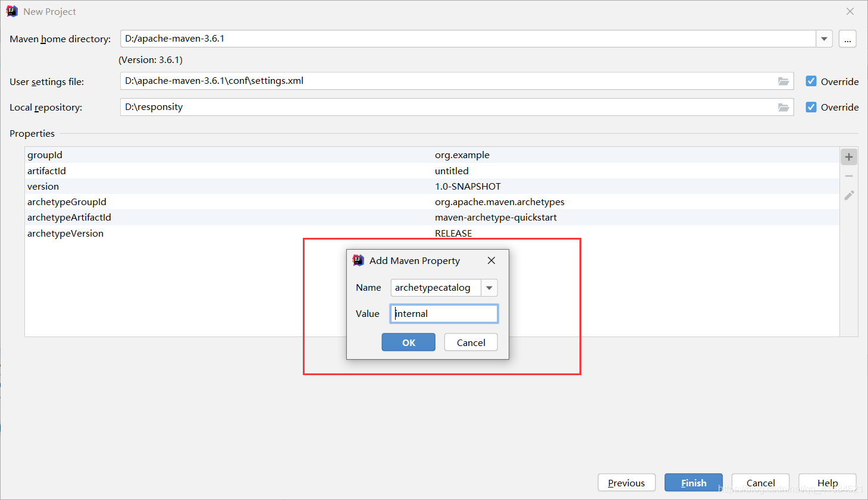Viewport: 868px width, 500px height.
Task: Click the Finish button
Action: [693, 483]
